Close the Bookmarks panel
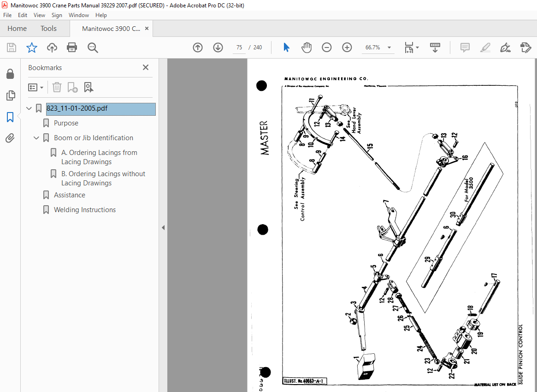Screen dimensions: 537x392 [x=146, y=67]
